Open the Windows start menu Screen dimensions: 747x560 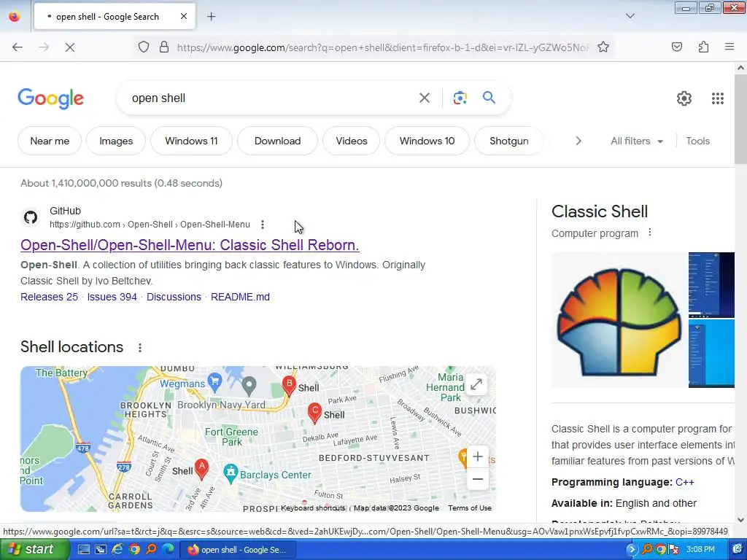coord(35,550)
